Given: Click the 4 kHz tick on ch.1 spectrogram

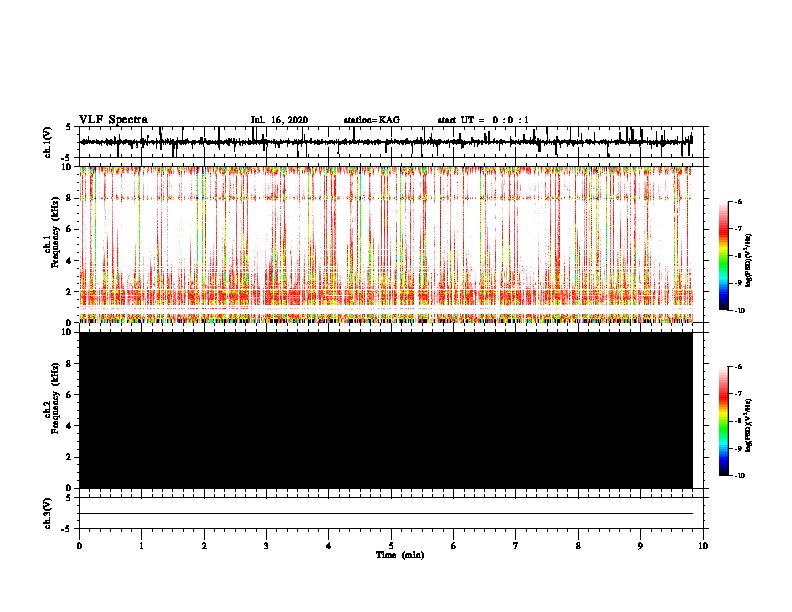Looking at the screenshot, I should (x=70, y=261).
